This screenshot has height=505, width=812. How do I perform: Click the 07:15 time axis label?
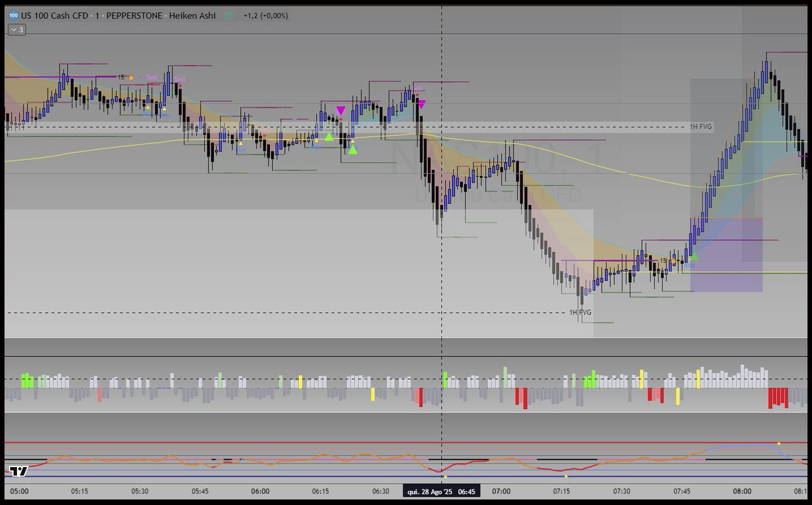tap(562, 491)
